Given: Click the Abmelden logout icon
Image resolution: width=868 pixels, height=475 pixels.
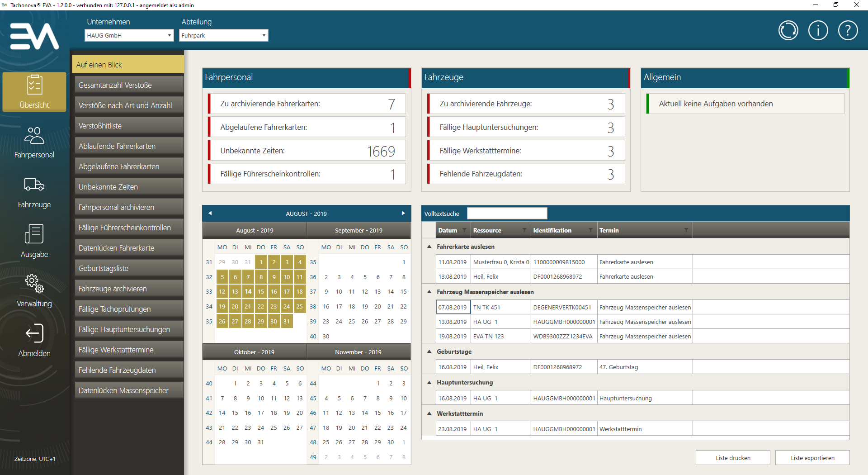Looking at the screenshot, I should point(34,334).
